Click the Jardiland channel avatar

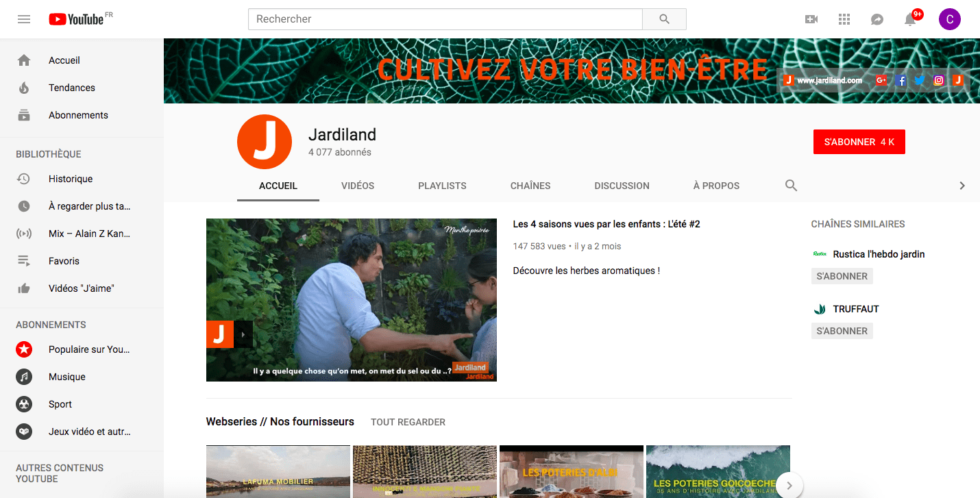[265, 142]
